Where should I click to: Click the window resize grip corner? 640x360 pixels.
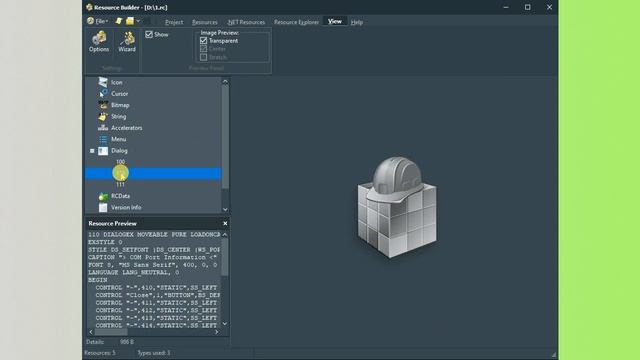point(554,354)
